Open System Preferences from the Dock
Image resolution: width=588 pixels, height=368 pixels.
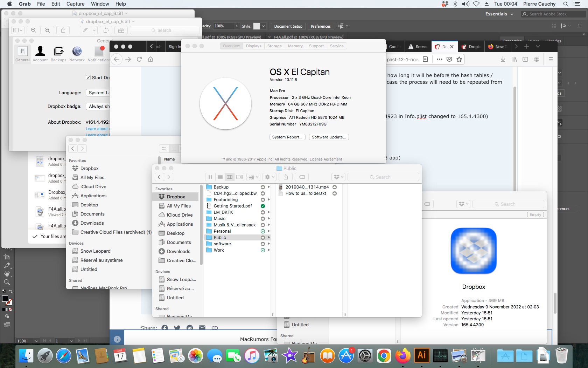(x=365, y=356)
